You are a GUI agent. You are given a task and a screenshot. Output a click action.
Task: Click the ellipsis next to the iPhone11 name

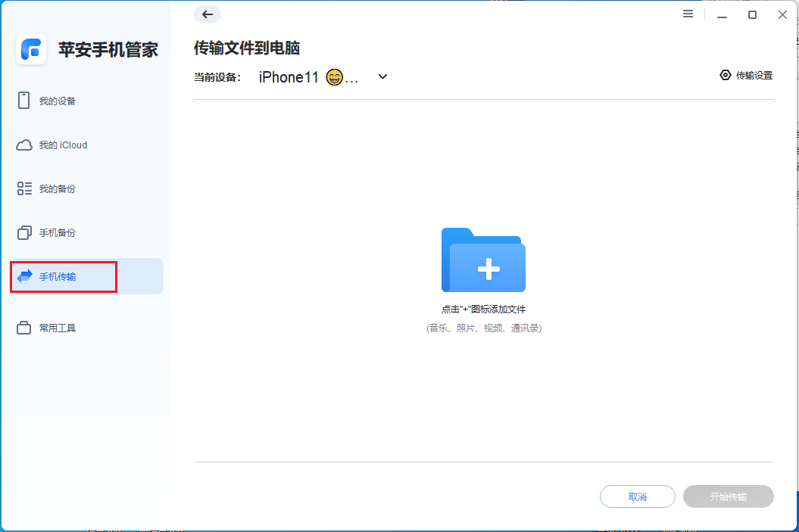(352, 77)
